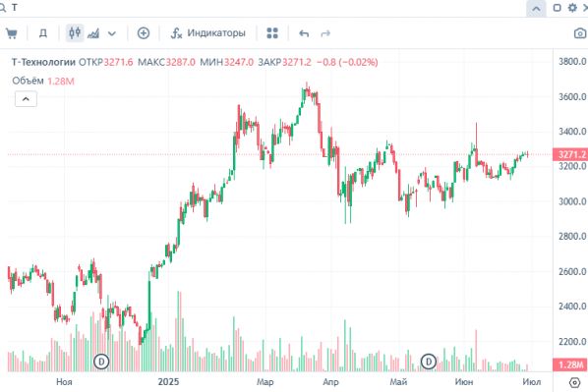Open the chart layout grid icon

(272, 33)
